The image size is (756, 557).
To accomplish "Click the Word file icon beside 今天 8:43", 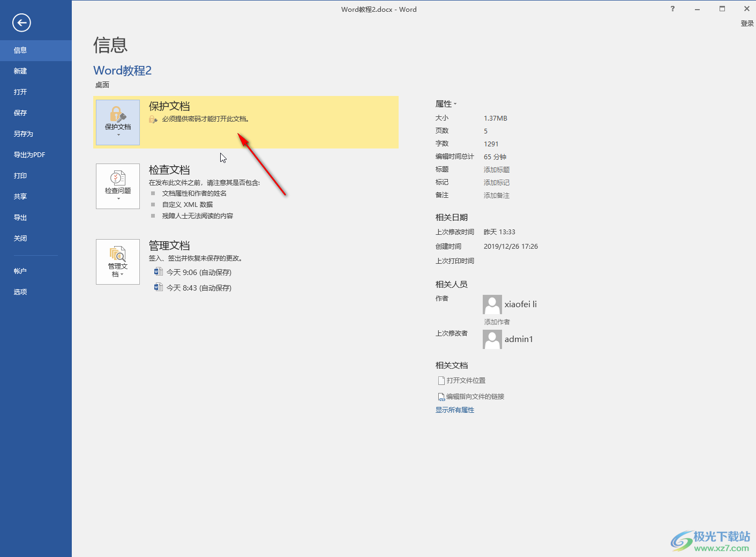I will pyautogui.click(x=158, y=287).
